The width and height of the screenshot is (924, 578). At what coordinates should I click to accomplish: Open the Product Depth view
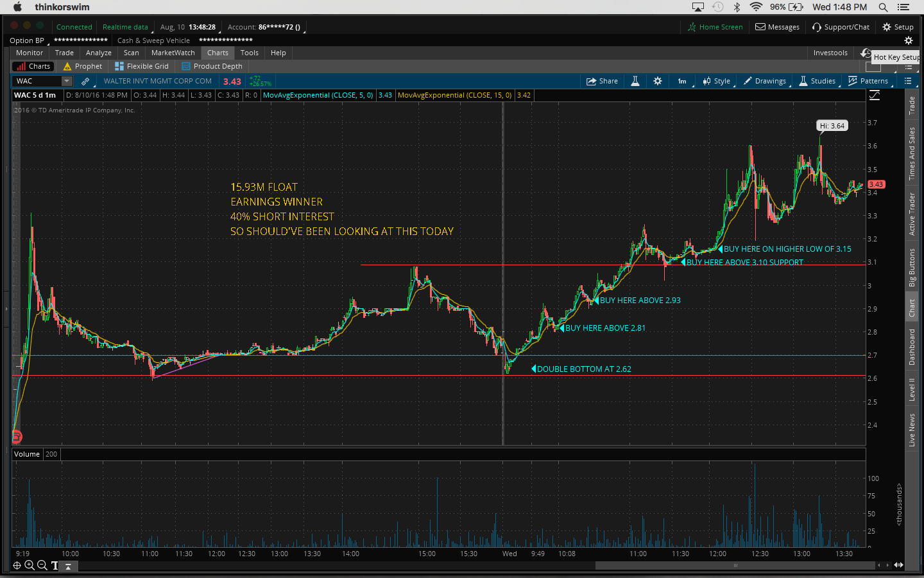pyautogui.click(x=212, y=66)
